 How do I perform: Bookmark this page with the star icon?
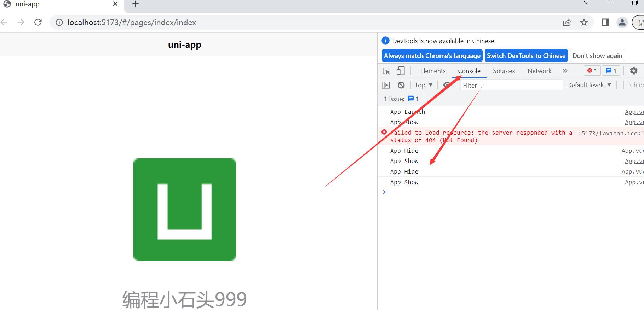coord(584,22)
